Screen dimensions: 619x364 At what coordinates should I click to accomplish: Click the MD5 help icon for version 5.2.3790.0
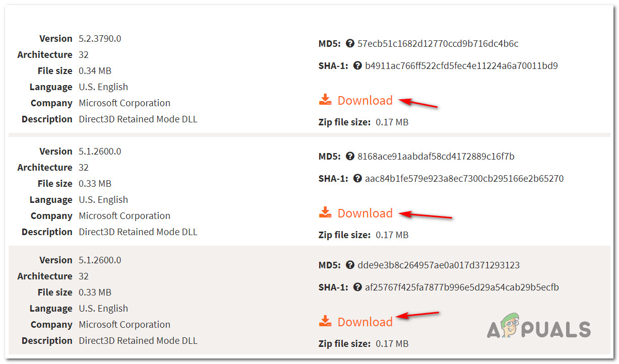350,44
